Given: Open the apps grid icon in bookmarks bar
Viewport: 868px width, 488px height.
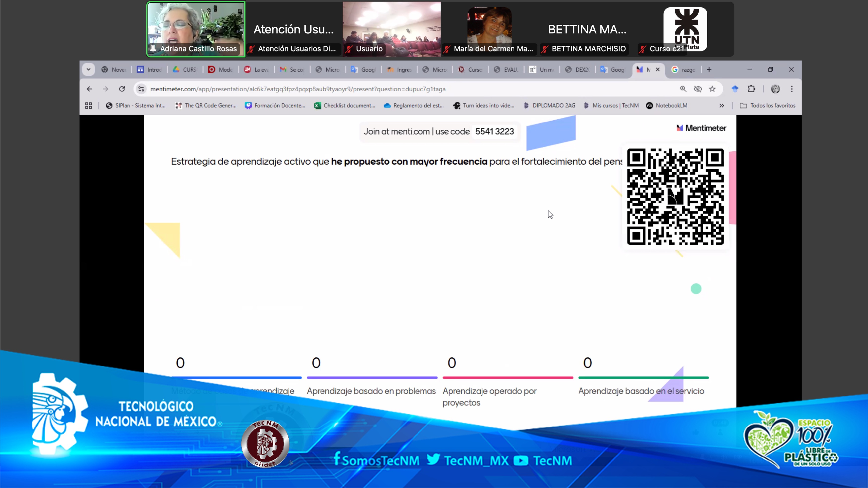Looking at the screenshot, I should click(x=88, y=106).
